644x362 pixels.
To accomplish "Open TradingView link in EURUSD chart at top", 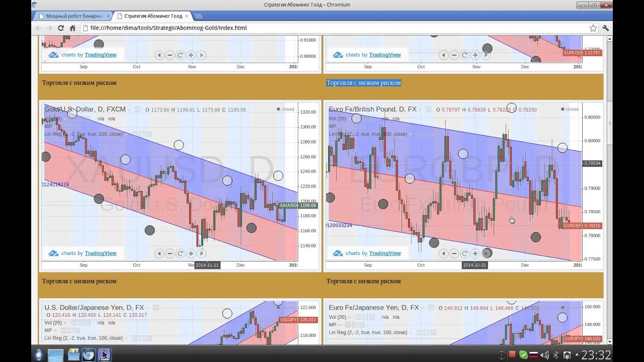I will 385,55.
